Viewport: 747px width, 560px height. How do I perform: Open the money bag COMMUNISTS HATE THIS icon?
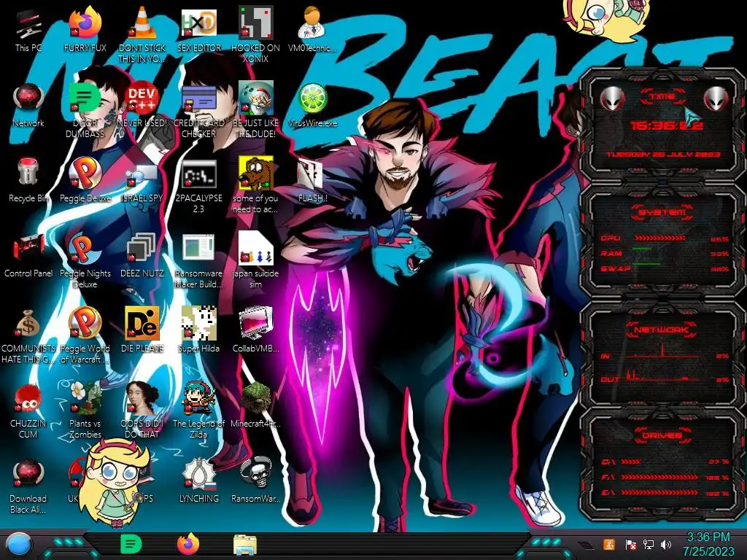pyautogui.click(x=28, y=336)
